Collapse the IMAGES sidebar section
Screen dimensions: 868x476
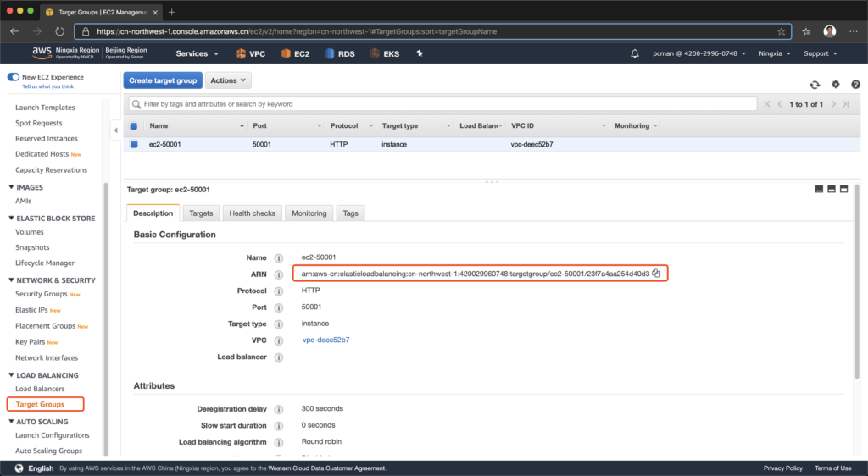12,187
